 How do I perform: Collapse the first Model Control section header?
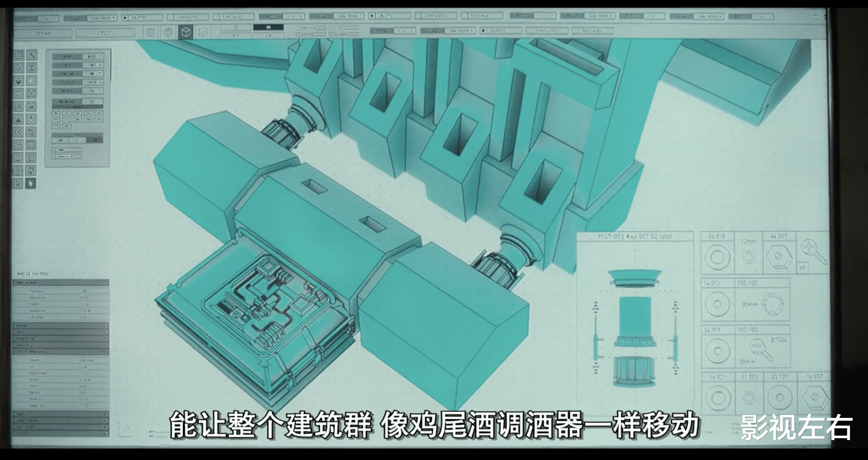click(x=61, y=283)
